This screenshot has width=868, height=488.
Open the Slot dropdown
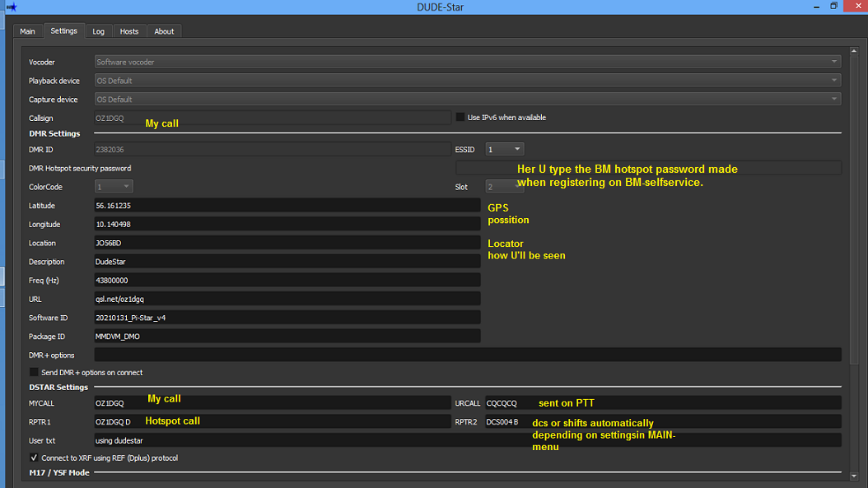tap(504, 187)
